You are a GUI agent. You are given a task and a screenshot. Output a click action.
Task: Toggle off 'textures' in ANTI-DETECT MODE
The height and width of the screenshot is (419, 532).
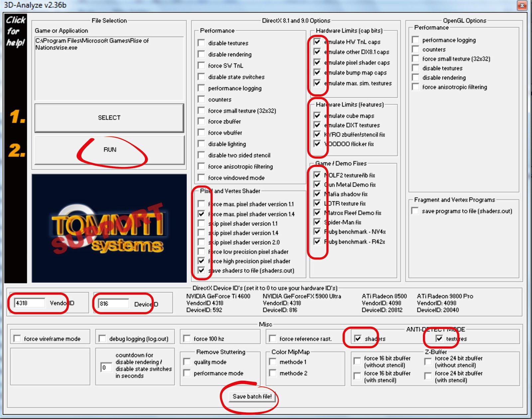click(440, 339)
